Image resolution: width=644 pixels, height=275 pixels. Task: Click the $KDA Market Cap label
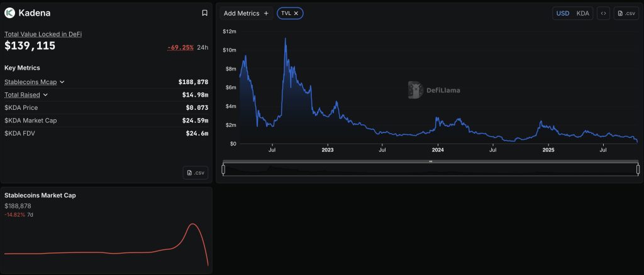click(x=31, y=121)
